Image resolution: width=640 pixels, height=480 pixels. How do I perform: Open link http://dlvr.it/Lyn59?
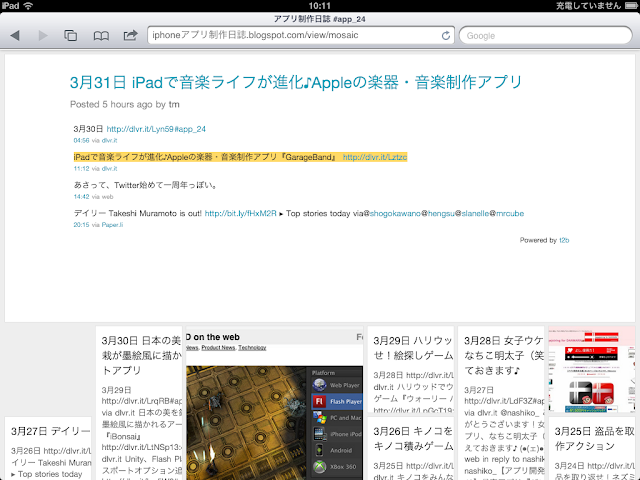(140, 129)
